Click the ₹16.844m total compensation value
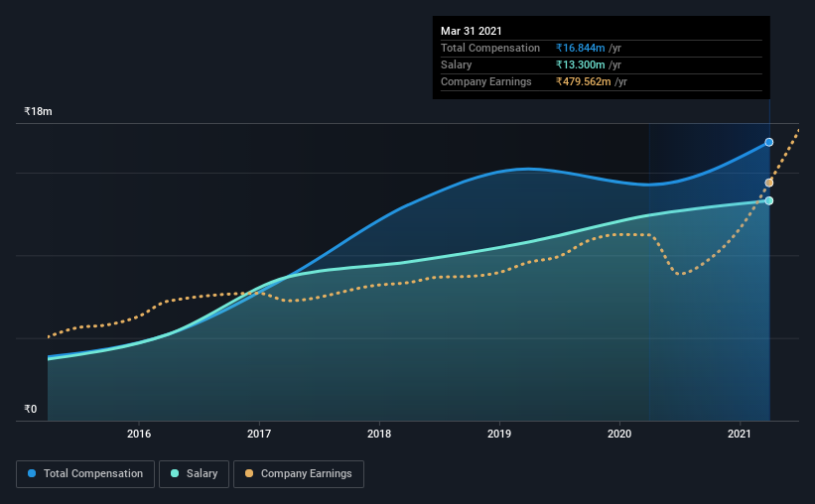815x504 pixels. coord(580,48)
